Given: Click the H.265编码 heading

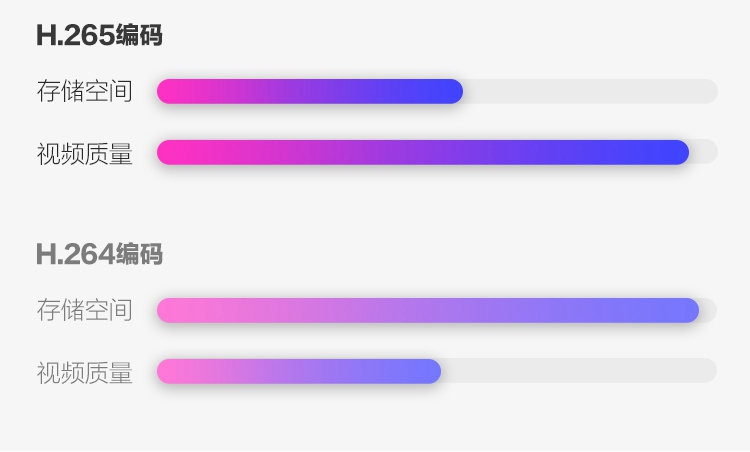Looking at the screenshot, I should tap(99, 36).
